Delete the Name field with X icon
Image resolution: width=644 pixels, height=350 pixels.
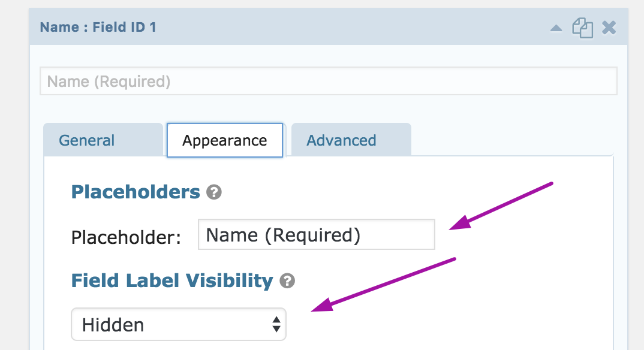(x=609, y=28)
